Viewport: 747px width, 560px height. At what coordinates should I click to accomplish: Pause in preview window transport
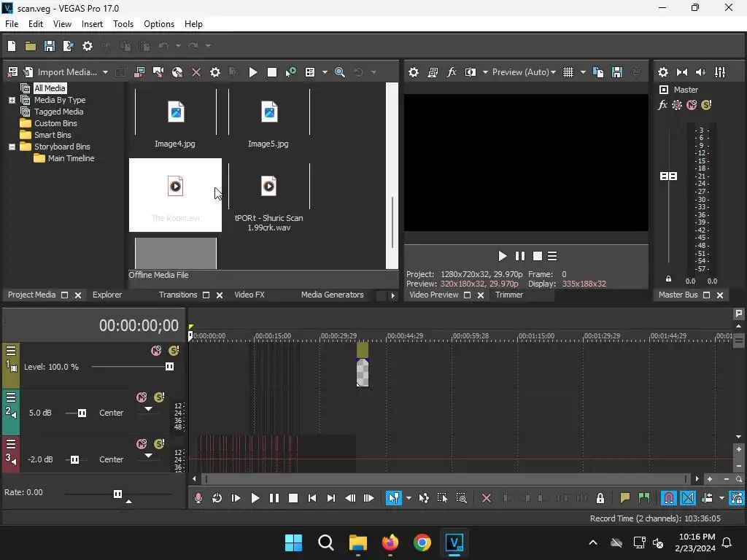519,256
